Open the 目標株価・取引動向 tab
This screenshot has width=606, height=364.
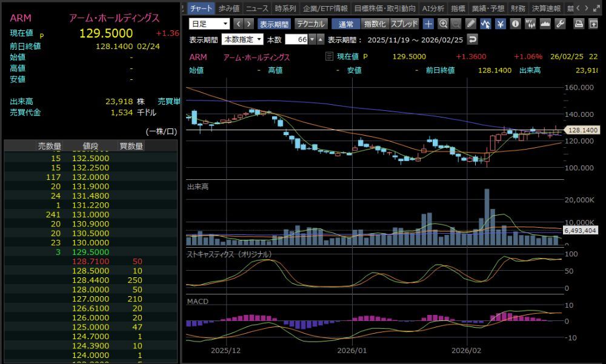385,8
